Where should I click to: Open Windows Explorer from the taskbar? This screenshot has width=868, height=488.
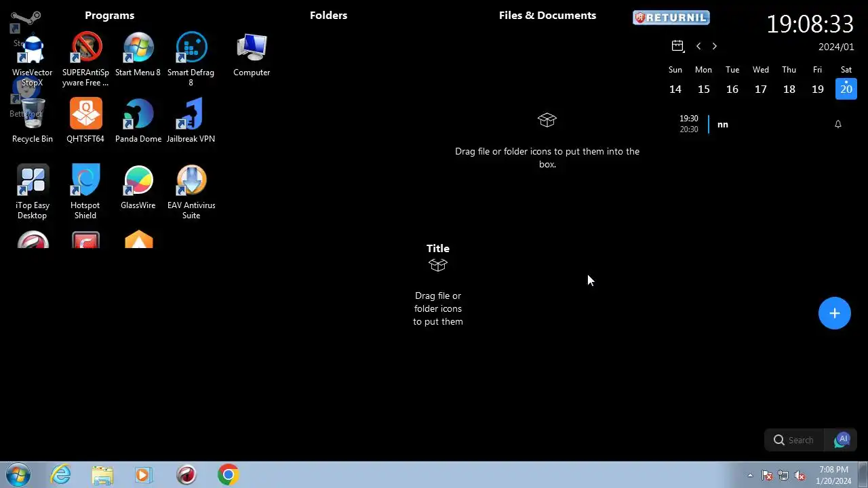coord(102,474)
